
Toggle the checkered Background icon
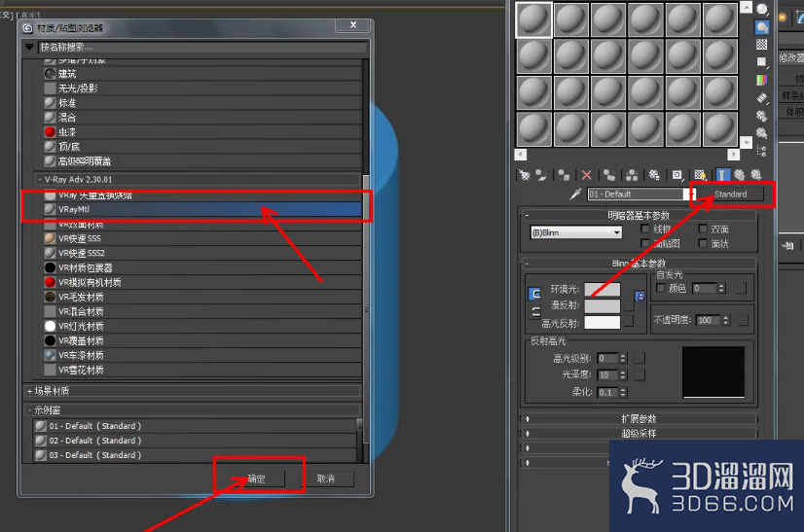(762, 45)
